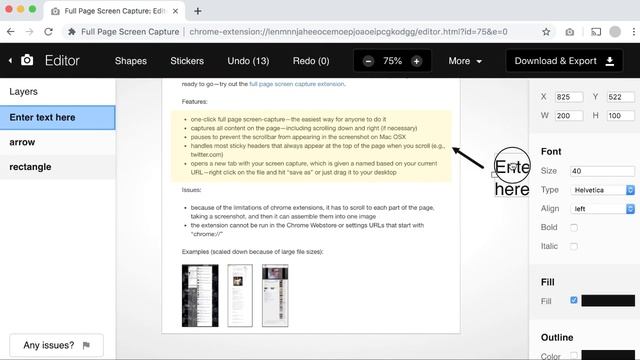Screen dimensions: 640x360
Task: Click the camera extension icon in browser toolbar
Action: point(570,32)
